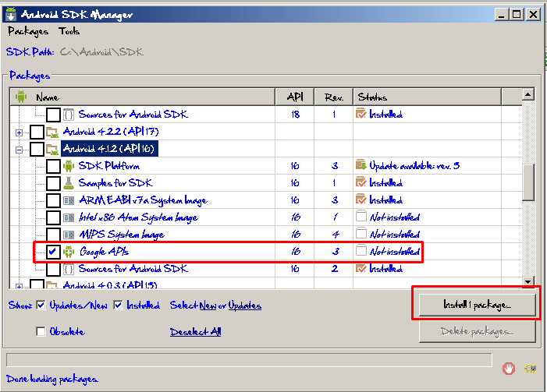The image size is (547, 392).
Task: Click the system image icon for ARM EABI v7a
Action: pyautogui.click(x=69, y=200)
